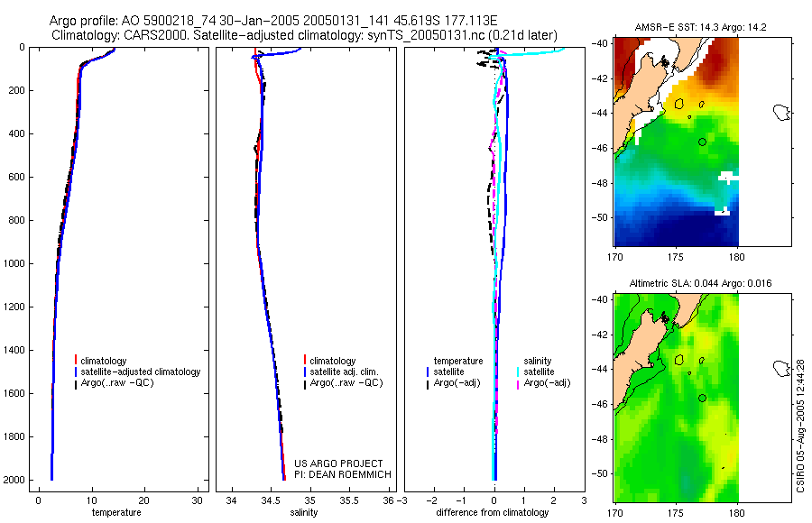Click the 1600 depth tick label
This screenshot has height=523, width=812.
(14, 393)
